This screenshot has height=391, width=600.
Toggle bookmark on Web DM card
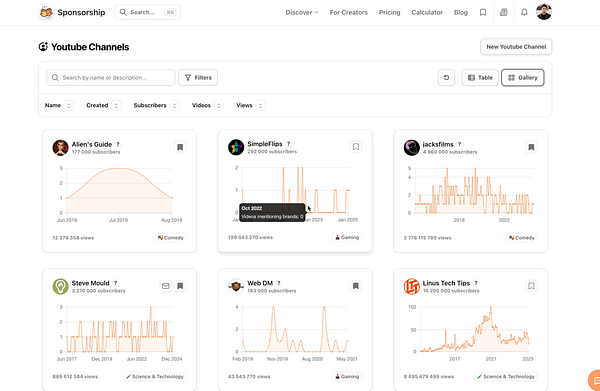click(356, 286)
